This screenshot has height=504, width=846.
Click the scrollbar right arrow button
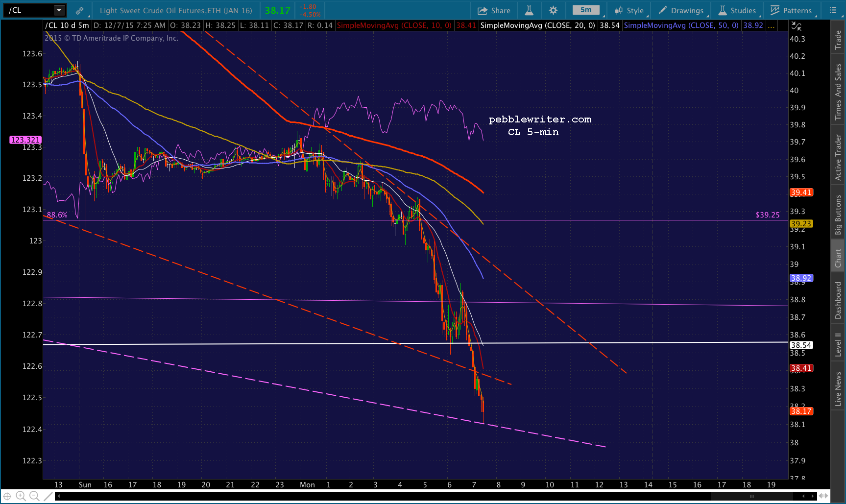(x=813, y=496)
